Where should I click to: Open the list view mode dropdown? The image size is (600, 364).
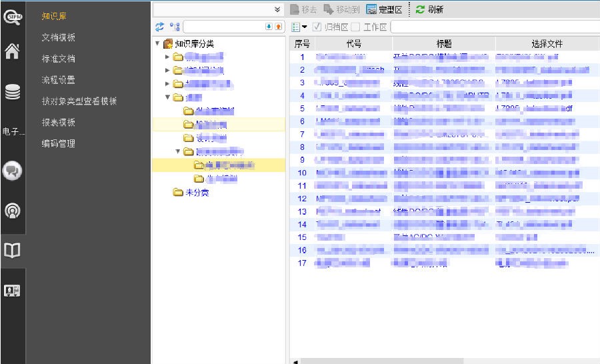[x=299, y=27]
